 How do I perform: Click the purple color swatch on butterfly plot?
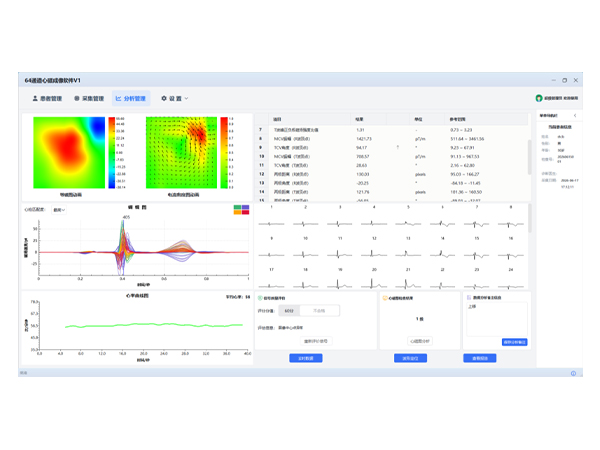pos(245,207)
